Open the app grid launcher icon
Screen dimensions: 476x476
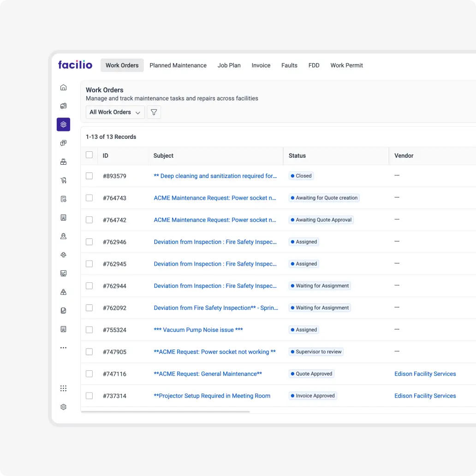(63, 388)
